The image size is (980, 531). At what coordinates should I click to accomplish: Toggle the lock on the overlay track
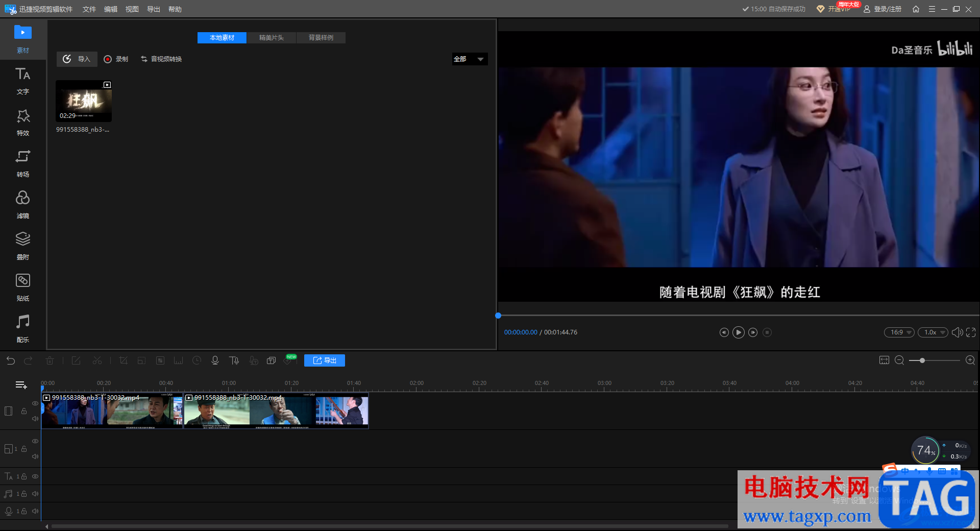click(x=24, y=449)
